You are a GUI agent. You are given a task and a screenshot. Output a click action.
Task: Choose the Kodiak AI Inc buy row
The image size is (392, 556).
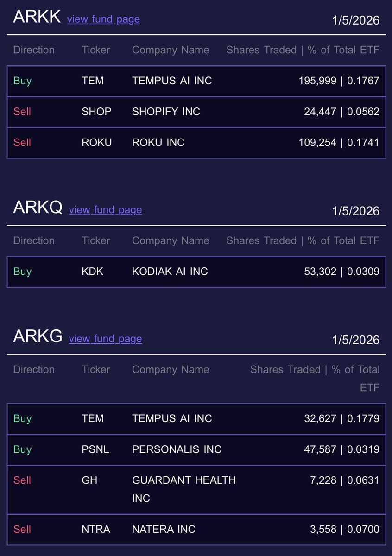[196, 272]
